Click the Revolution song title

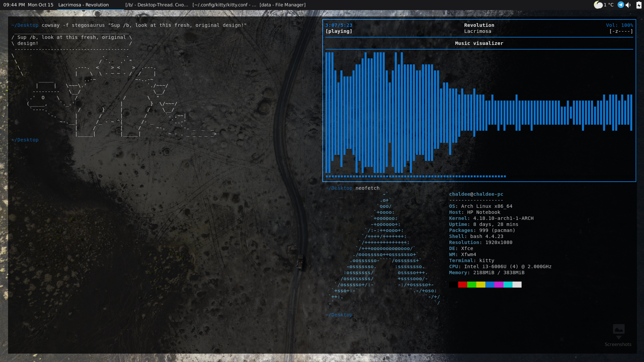click(x=479, y=25)
